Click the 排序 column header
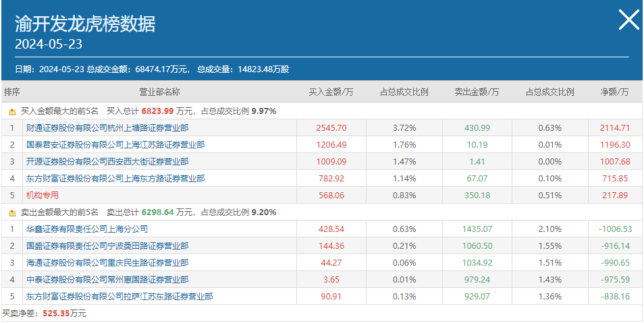Viewport: 644px width, 323px height. (12, 92)
